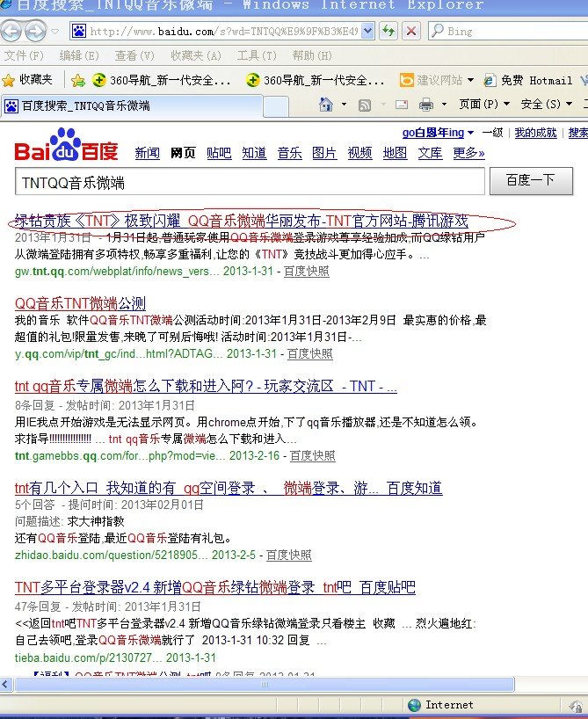Click the green Refresh arrows button
Image resolution: width=588 pixels, height=719 pixels.
click(388, 31)
